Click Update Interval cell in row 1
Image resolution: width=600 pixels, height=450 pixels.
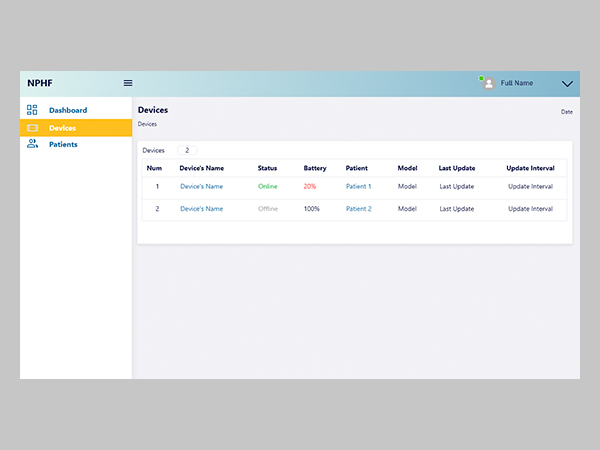[530, 186]
